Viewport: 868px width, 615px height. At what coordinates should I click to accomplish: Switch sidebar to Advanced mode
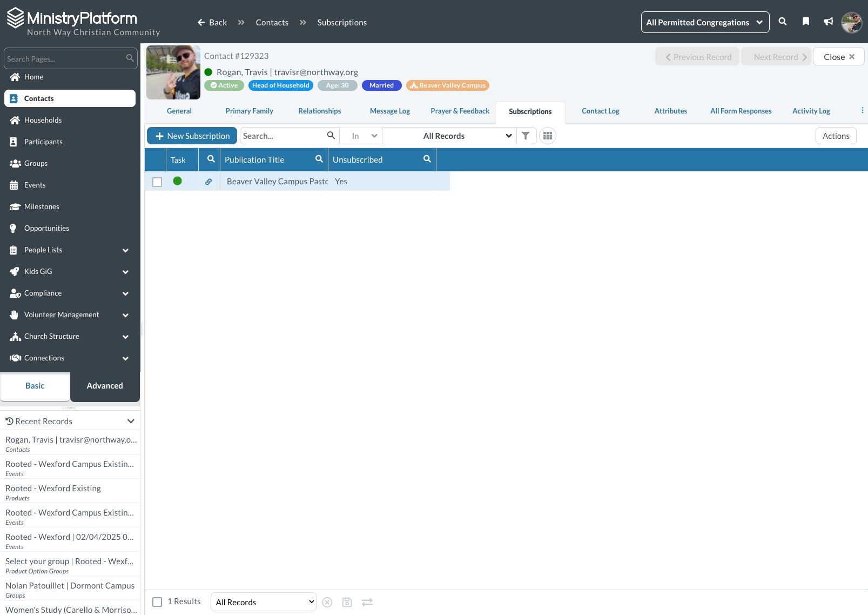[105, 386]
